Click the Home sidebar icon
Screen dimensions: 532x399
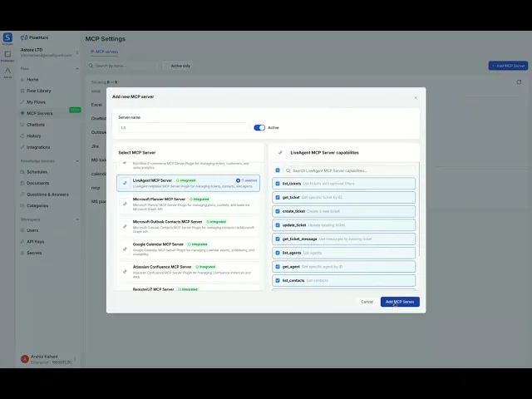pos(22,80)
